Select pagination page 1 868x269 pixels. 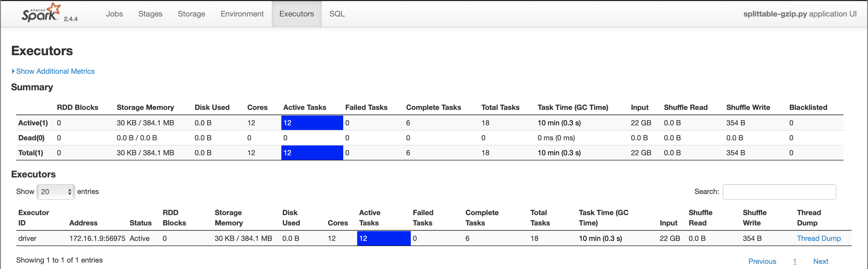795,261
